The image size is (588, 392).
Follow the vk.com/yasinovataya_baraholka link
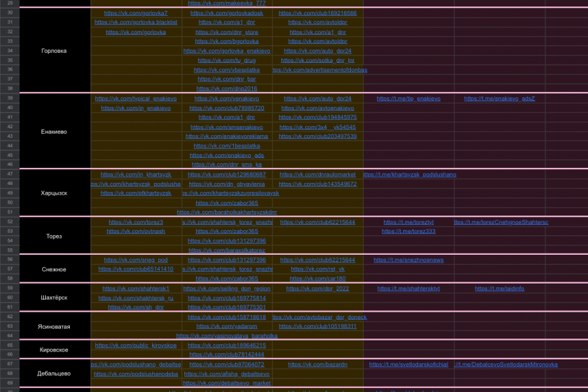[227, 336]
